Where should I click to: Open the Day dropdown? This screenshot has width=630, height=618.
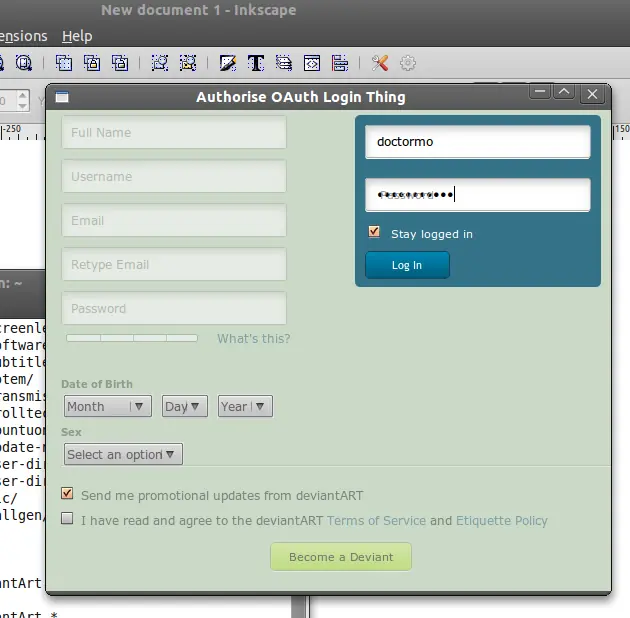pyautogui.click(x=185, y=406)
